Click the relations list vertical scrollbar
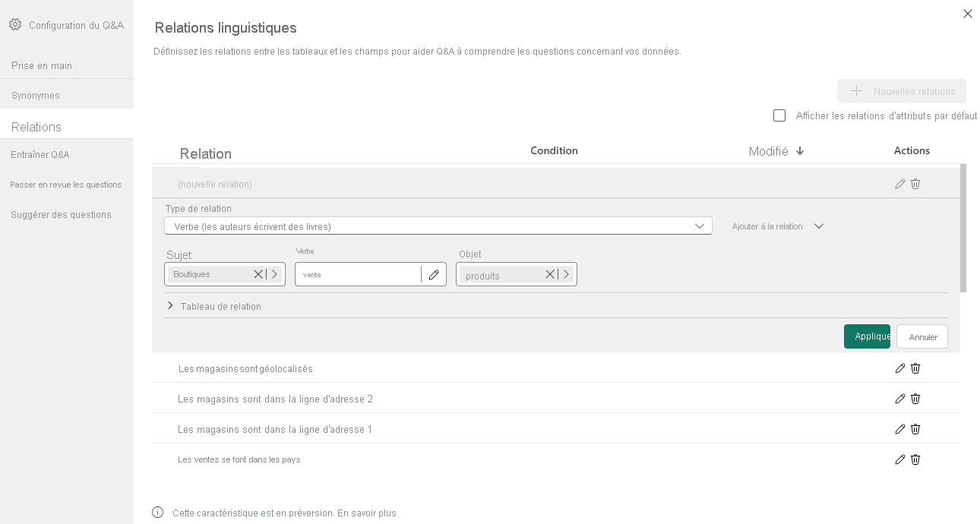Viewport: 980px width, 524px height. point(963,228)
